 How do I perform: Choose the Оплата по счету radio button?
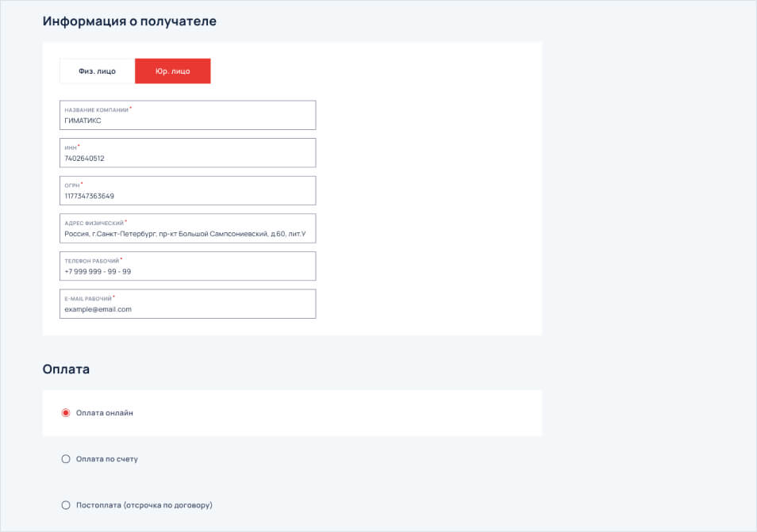66,459
